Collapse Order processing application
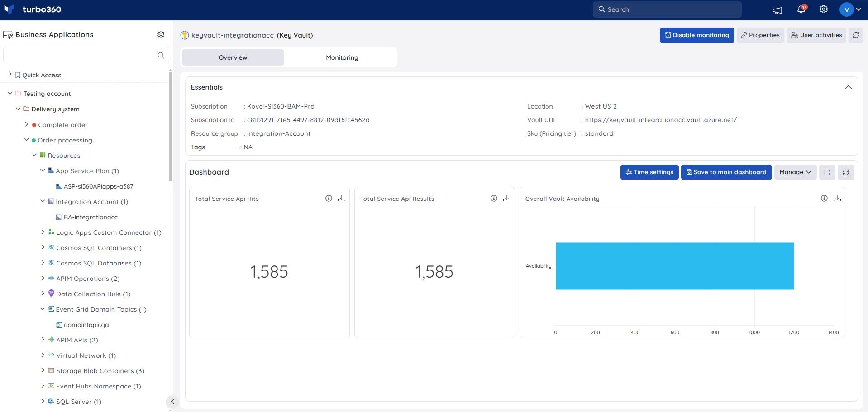 26,140
